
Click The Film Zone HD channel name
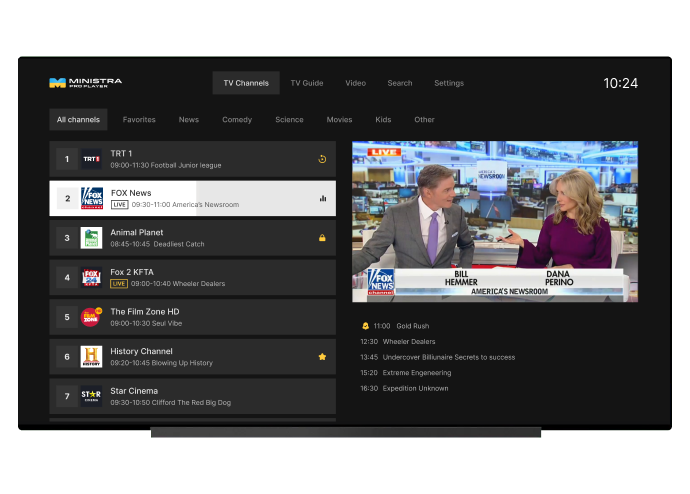coord(145,311)
